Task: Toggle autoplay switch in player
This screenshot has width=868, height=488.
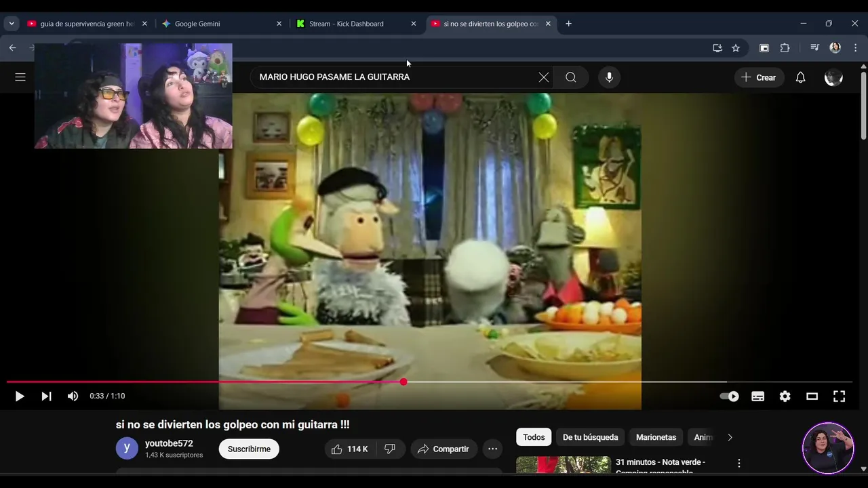Action: click(729, 396)
